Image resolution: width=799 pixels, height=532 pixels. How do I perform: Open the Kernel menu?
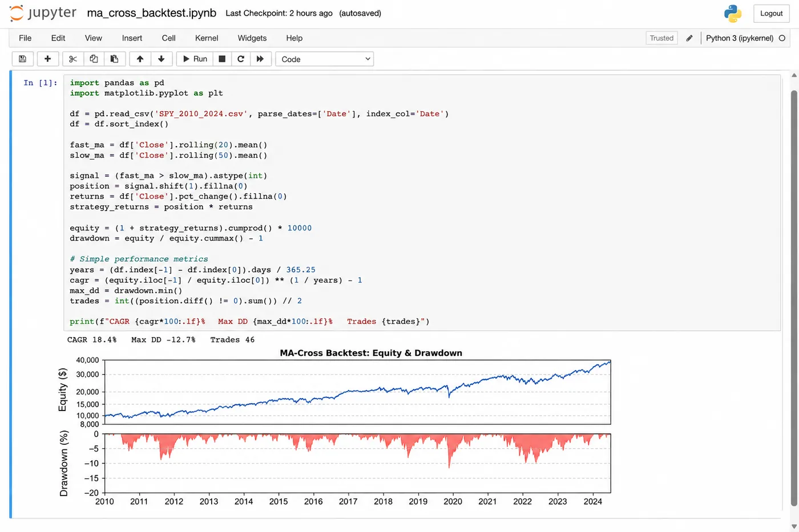click(207, 38)
